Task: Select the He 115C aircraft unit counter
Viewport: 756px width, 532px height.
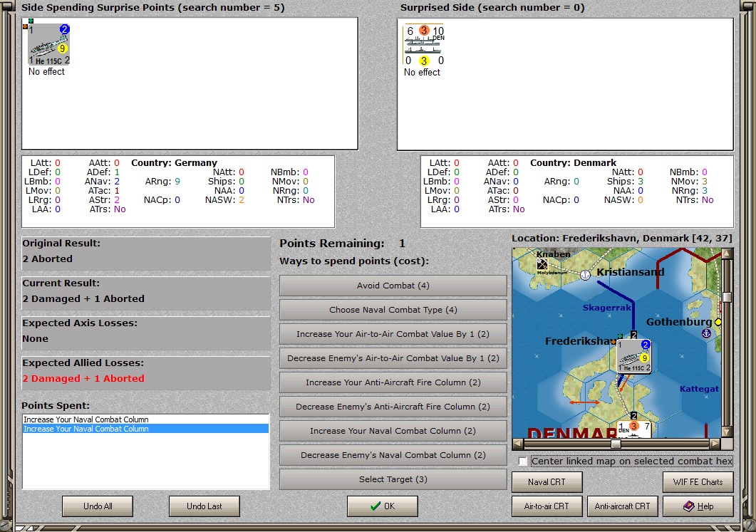Action: pos(49,45)
